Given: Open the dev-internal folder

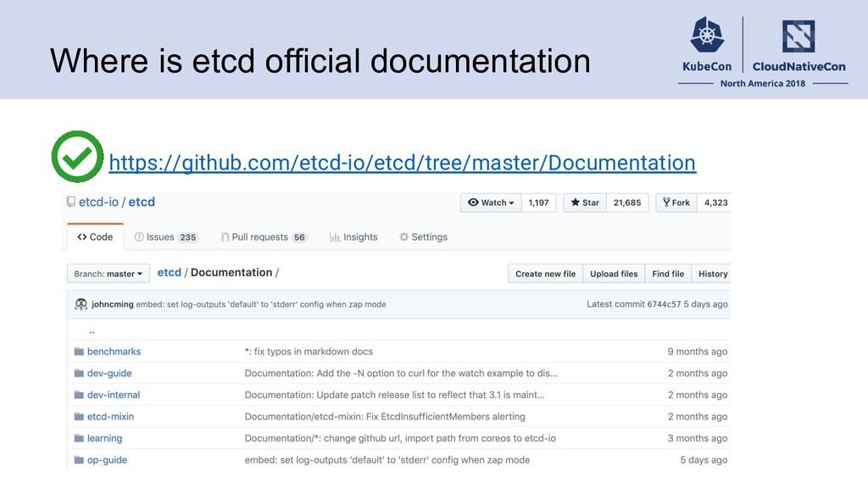Looking at the screenshot, I should tap(114, 395).
